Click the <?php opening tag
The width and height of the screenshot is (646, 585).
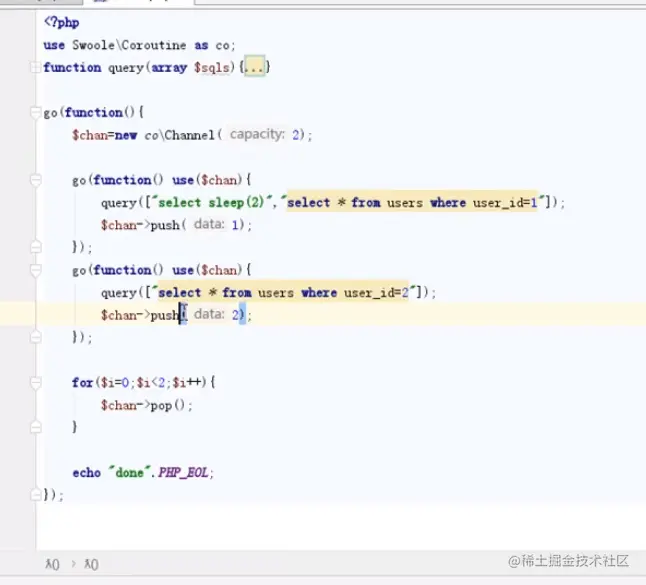tap(61, 22)
